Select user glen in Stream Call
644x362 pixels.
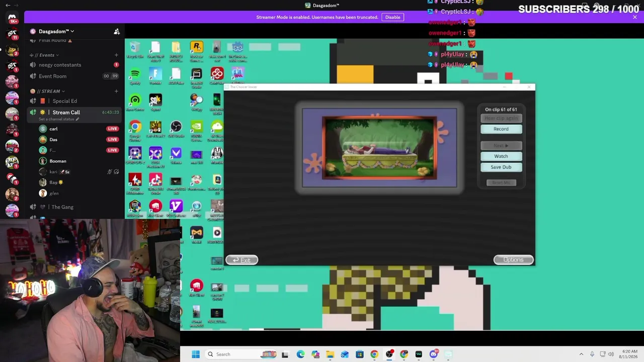coord(78,194)
